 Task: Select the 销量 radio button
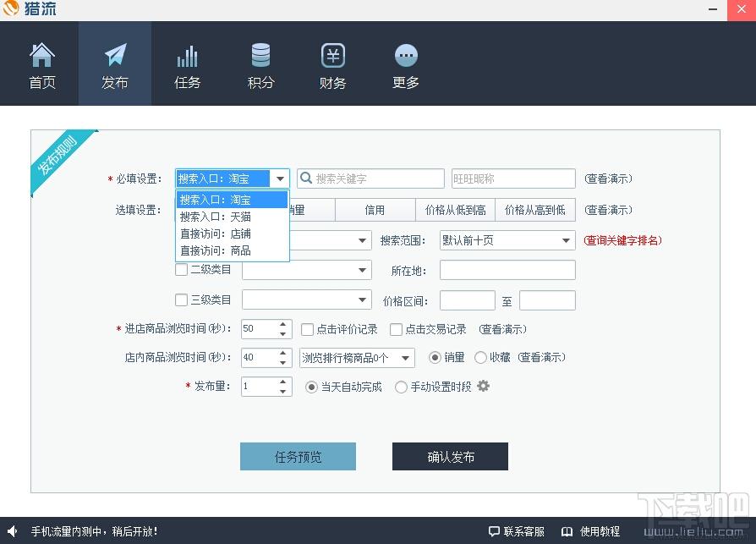(435, 357)
